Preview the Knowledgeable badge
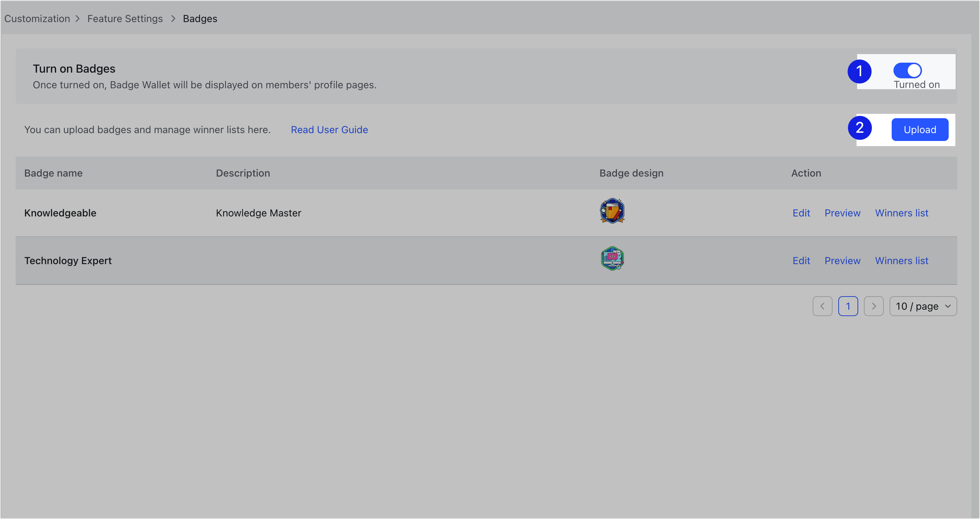 (x=842, y=213)
